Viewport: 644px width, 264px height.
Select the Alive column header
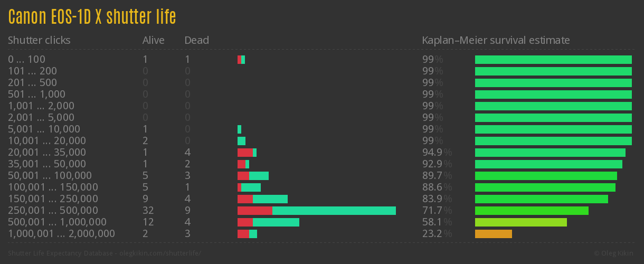153,40
